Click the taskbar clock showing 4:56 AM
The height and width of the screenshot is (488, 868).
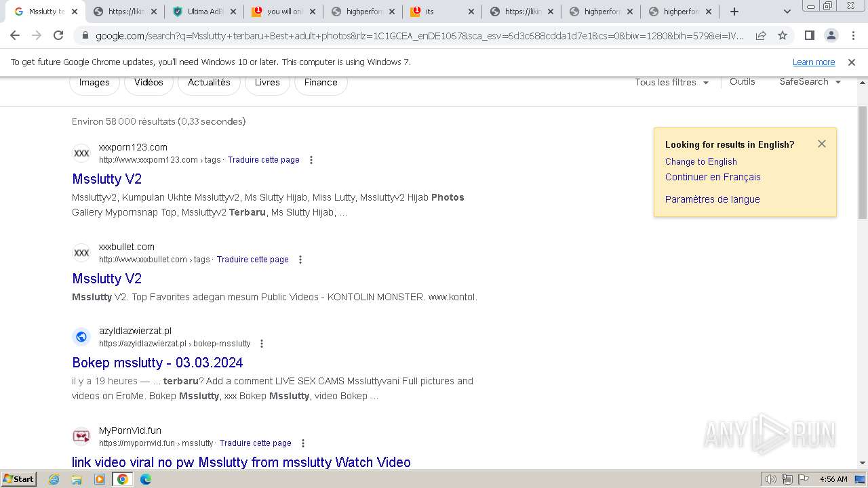(833, 479)
